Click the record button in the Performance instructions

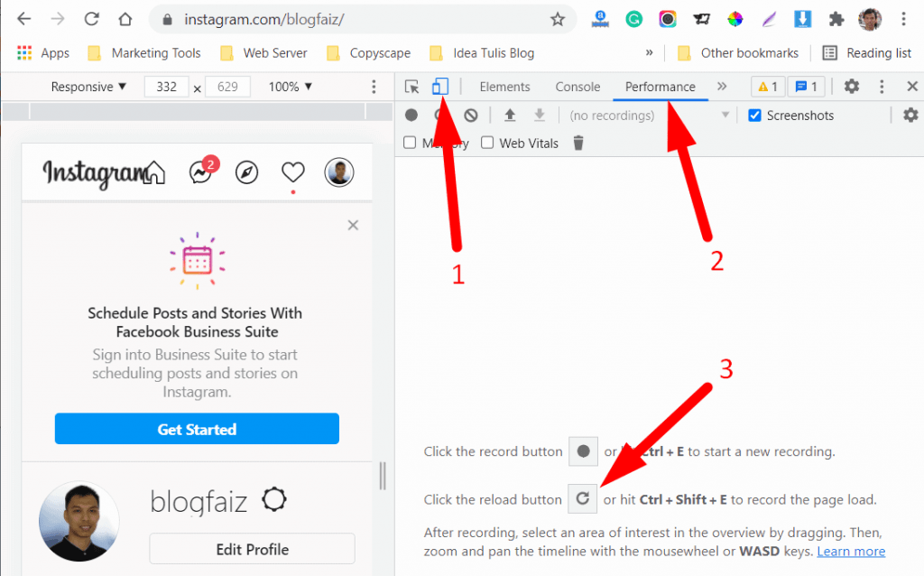tap(584, 451)
